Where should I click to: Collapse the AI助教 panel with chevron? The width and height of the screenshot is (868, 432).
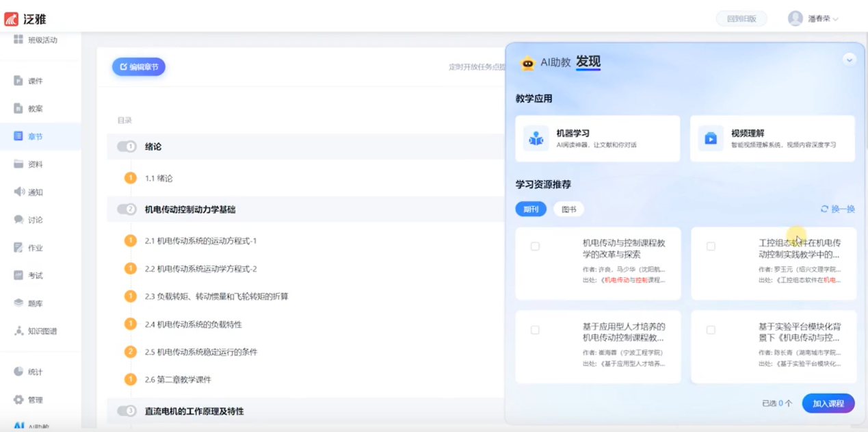(x=849, y=60)
